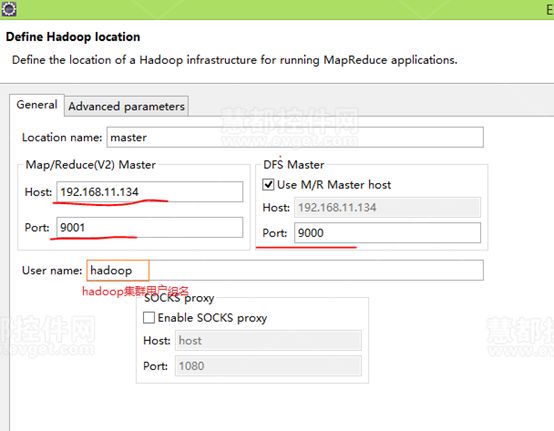
Task: Click the Map/Reduce(V2) Master group label
Action: click(x=90, y=165)
